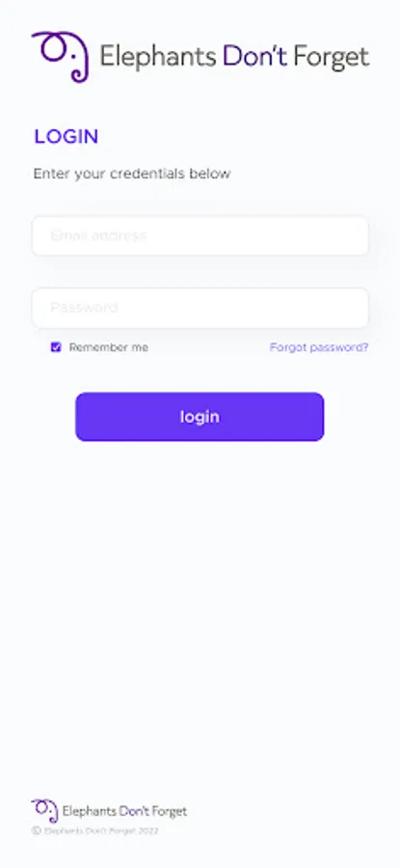Click the word Forget in the header title
400x868 pixels.
331,58
